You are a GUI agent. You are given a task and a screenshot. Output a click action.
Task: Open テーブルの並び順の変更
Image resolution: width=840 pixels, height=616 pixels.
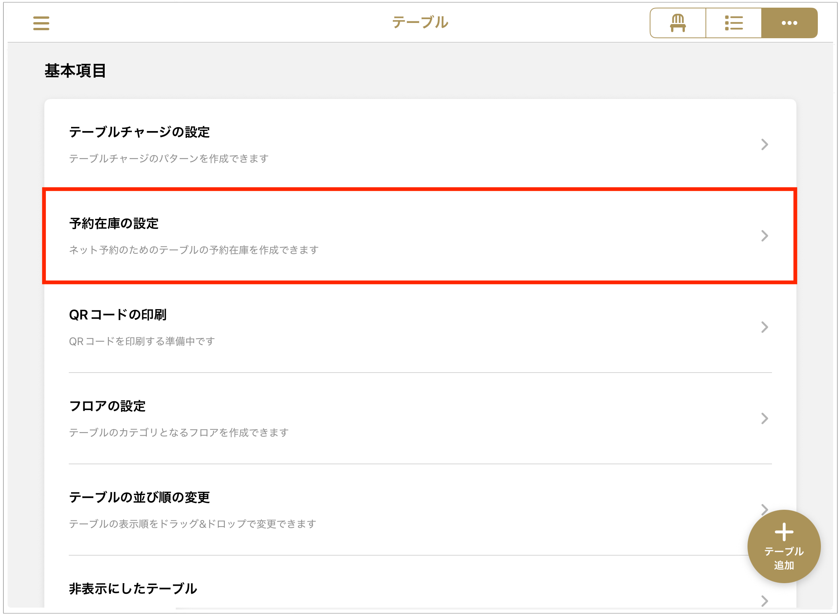pos(139,498)
